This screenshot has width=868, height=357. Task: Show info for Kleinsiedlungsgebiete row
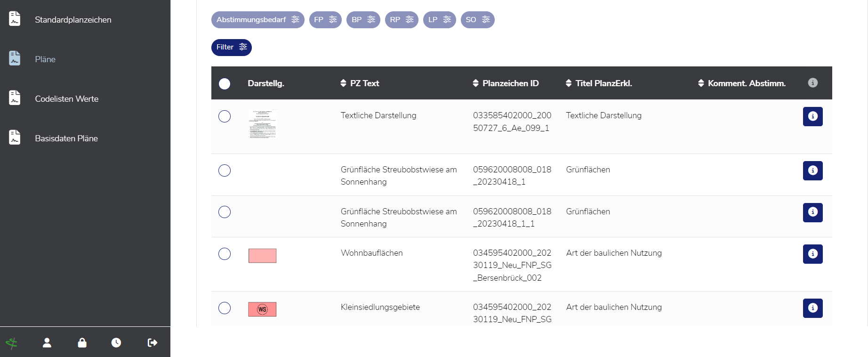[x=812, y=308]
